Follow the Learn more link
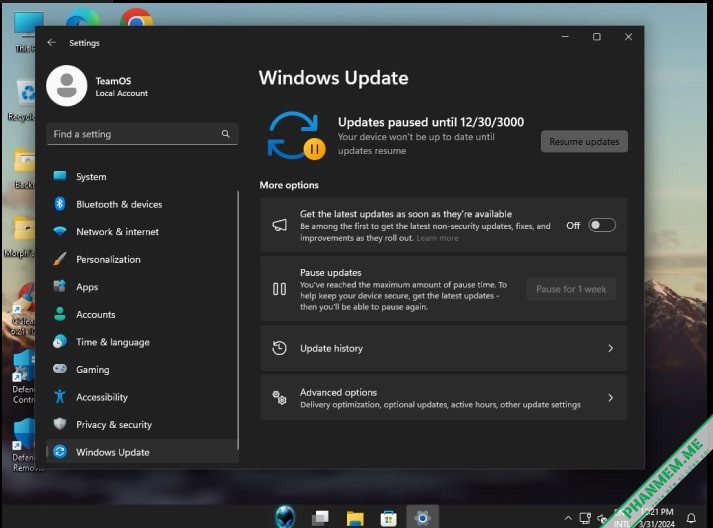The width and height of the screenshot is (713, 528). click(437, 238)
